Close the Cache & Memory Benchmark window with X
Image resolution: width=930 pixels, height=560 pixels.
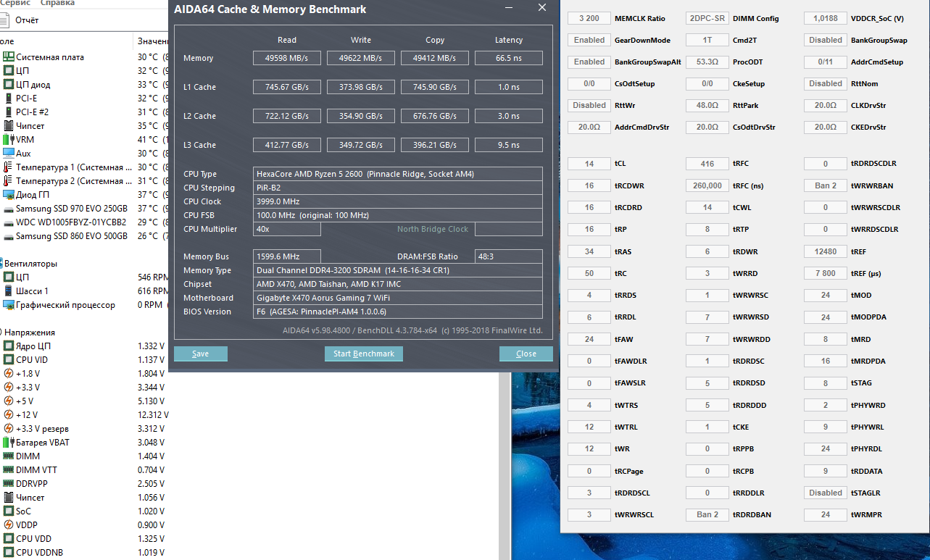[541, 8]
